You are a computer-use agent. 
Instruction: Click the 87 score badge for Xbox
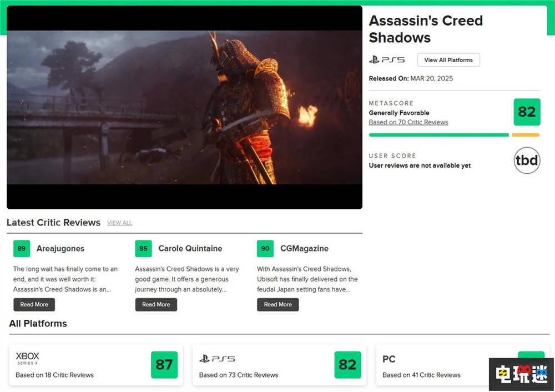click(164, 365)
